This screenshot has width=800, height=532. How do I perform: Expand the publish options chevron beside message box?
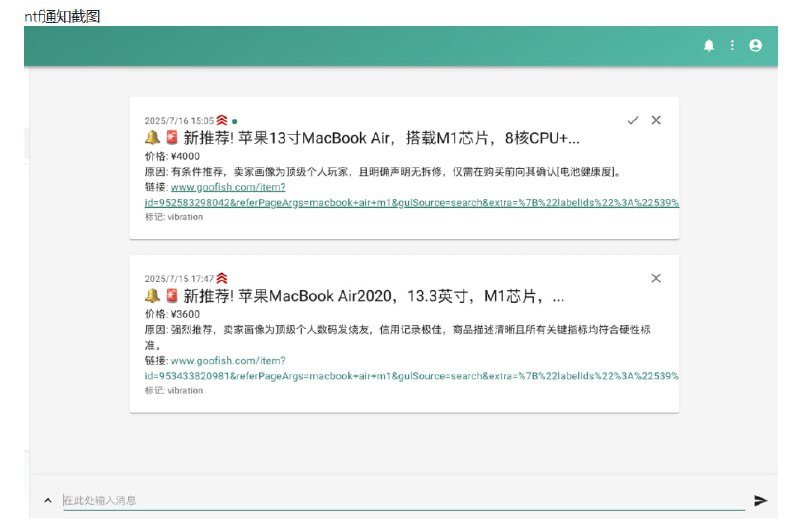pyautogui.click(x=47, y=500)
